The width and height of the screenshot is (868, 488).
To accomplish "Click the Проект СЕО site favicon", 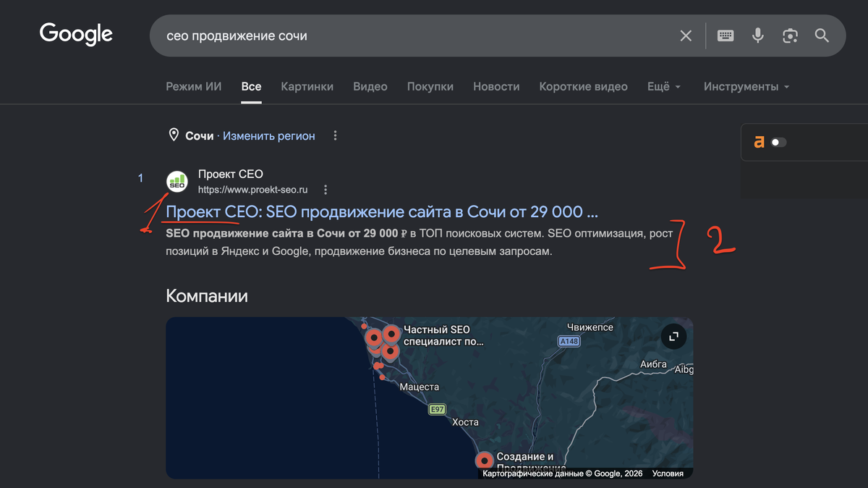I will pos(177,182).
